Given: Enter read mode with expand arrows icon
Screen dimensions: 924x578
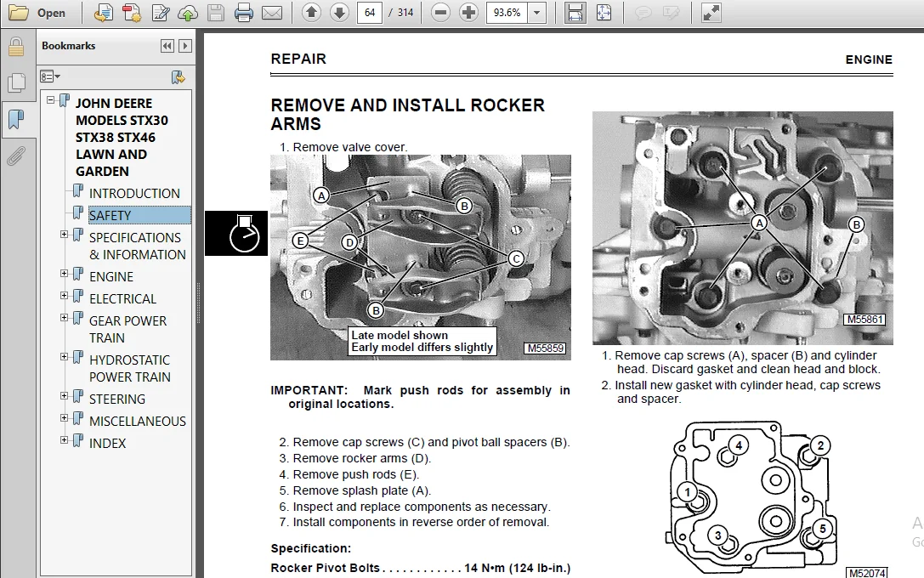Looking at the screenshot, I should coord(711,13).
